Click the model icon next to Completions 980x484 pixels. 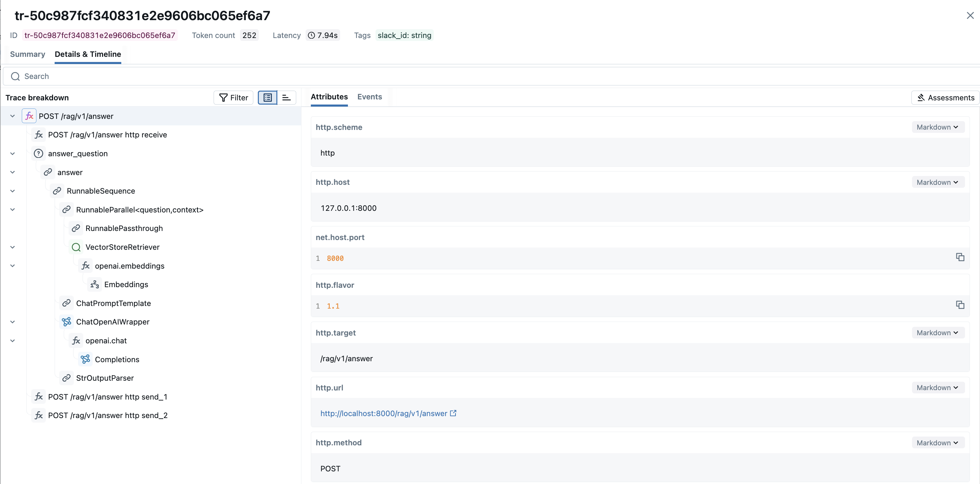point(85,359)
